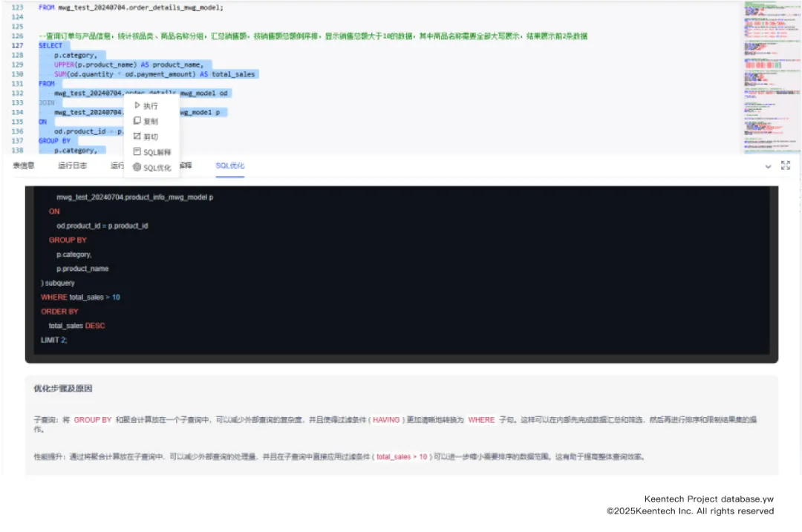Switch to the 表信息 tab
Screen dimensions: 802x532
(24, 165)
